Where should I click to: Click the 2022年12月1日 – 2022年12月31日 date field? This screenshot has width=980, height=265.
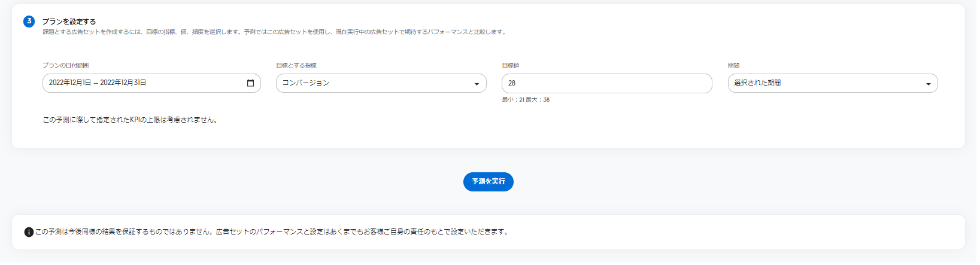pos(151,83)
